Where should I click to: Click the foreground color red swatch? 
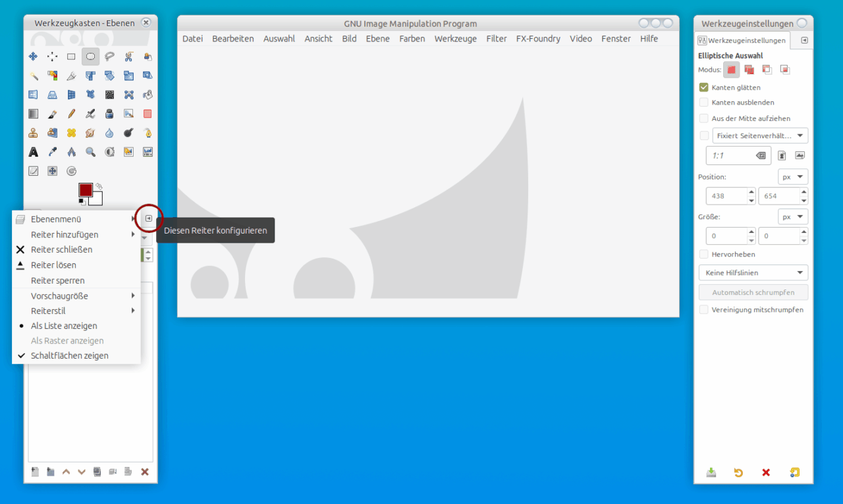tap(86, 190)
